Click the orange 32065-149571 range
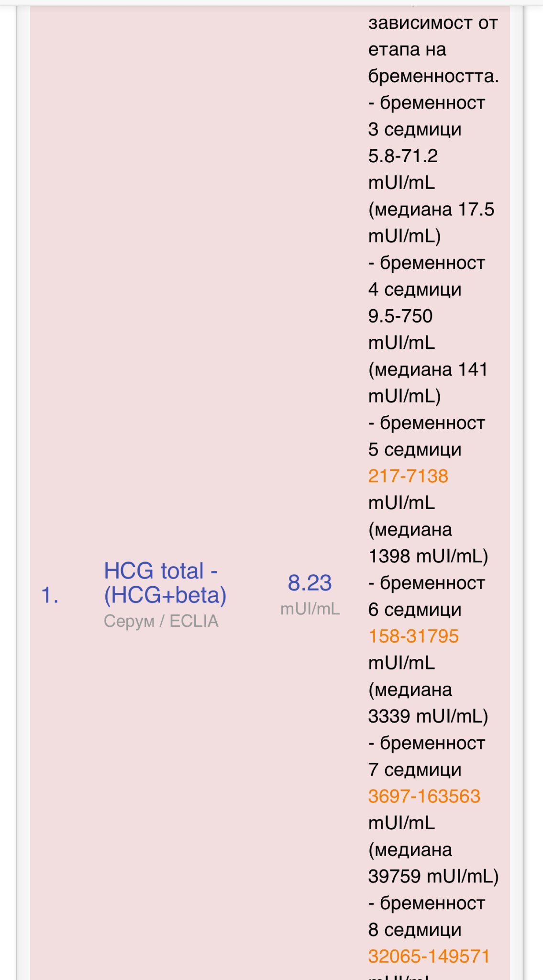Viewport: 543px width, 980px height. pyautogui.click(x=429, y=956)
